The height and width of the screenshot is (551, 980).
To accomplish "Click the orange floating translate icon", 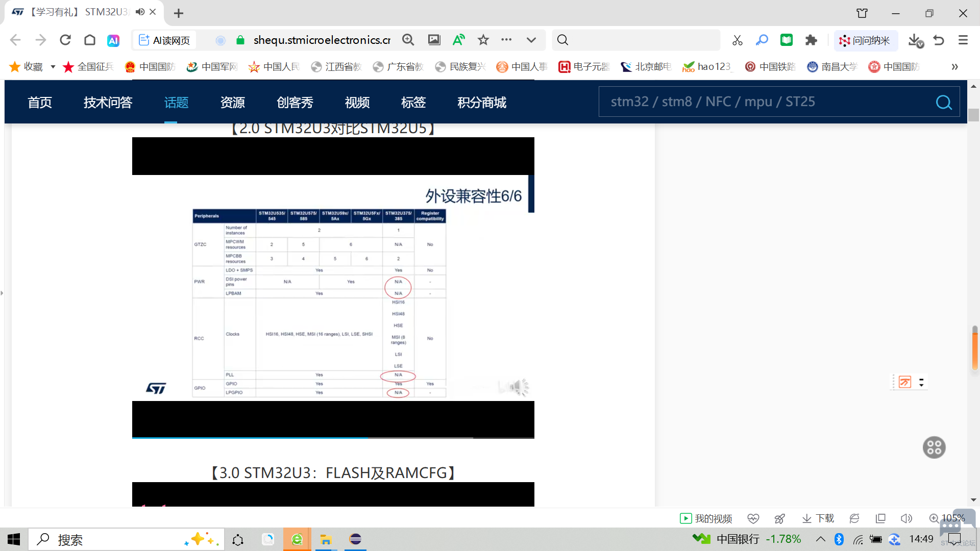I will point(905,382).
